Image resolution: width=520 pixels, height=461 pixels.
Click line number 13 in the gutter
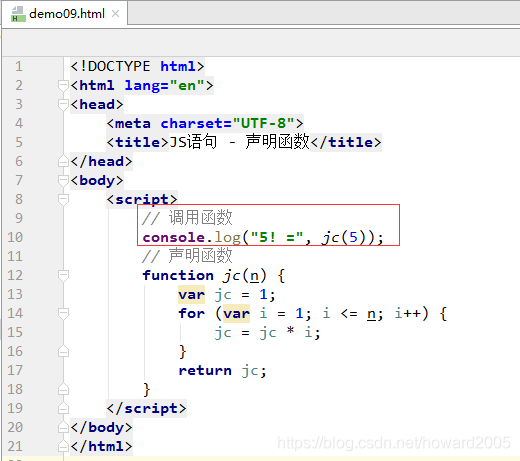15,294
